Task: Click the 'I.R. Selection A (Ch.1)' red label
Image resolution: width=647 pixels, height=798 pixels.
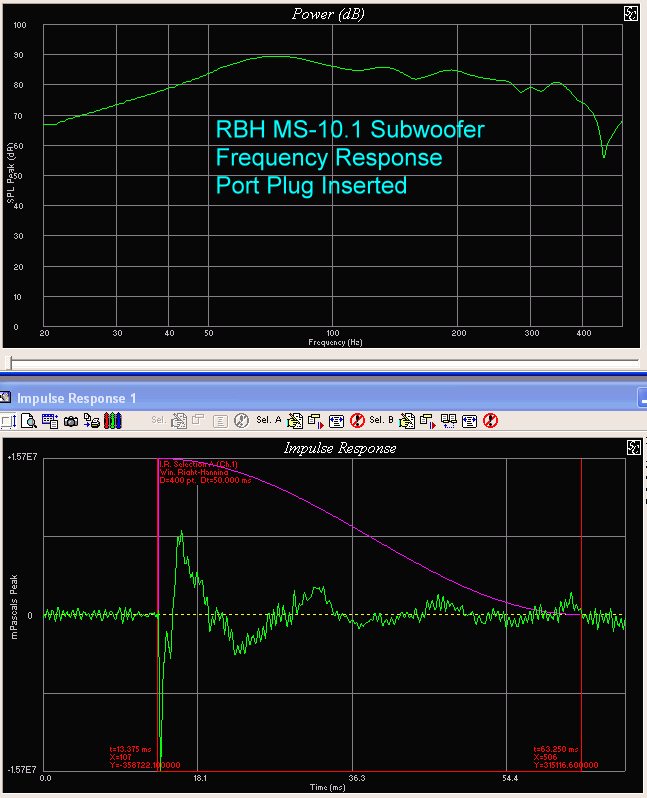Action: pyautogui.click(x=198, y=464)
